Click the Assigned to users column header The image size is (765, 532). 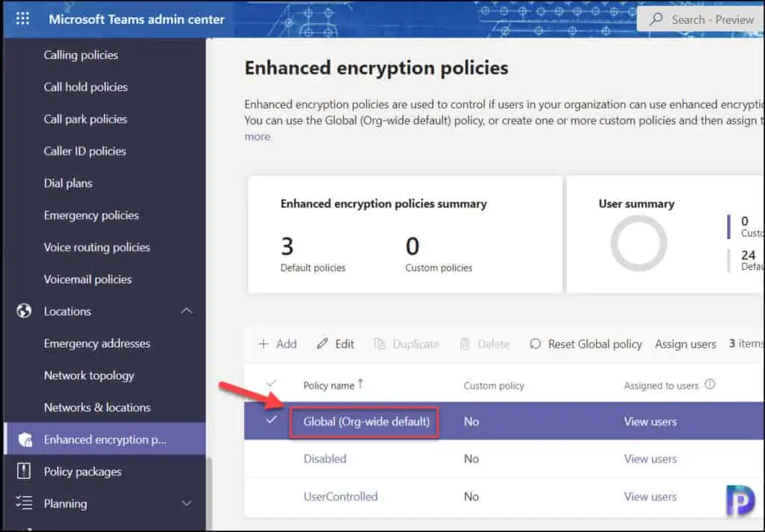click(661, 385)
